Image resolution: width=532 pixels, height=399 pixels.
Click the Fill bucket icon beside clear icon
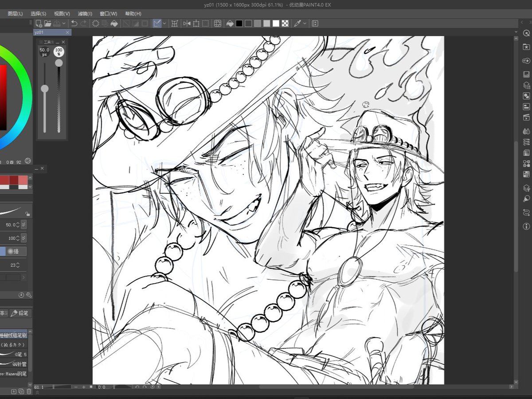tap(114, 23)
